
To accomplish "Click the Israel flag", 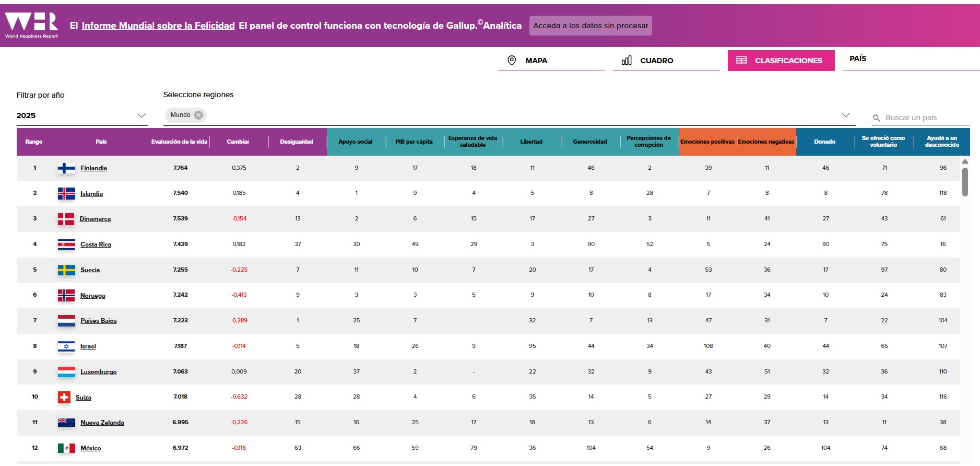I will (x=66, y=346).
